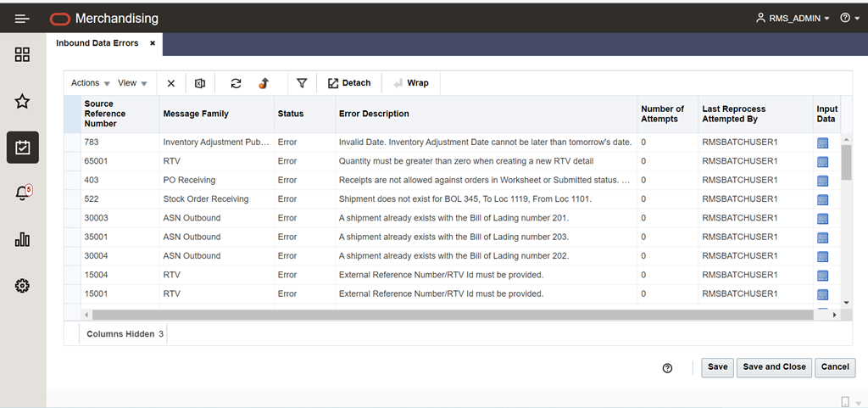Open the RMS_ADMIN user dropdown
The height and width of the screenshot is (408, 868).
[x=793, y=19]
